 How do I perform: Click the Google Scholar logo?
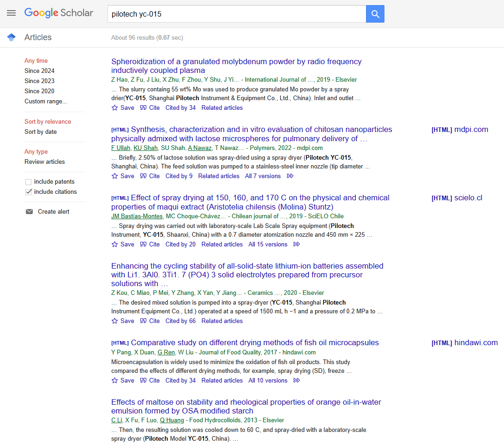coord(59,13)
